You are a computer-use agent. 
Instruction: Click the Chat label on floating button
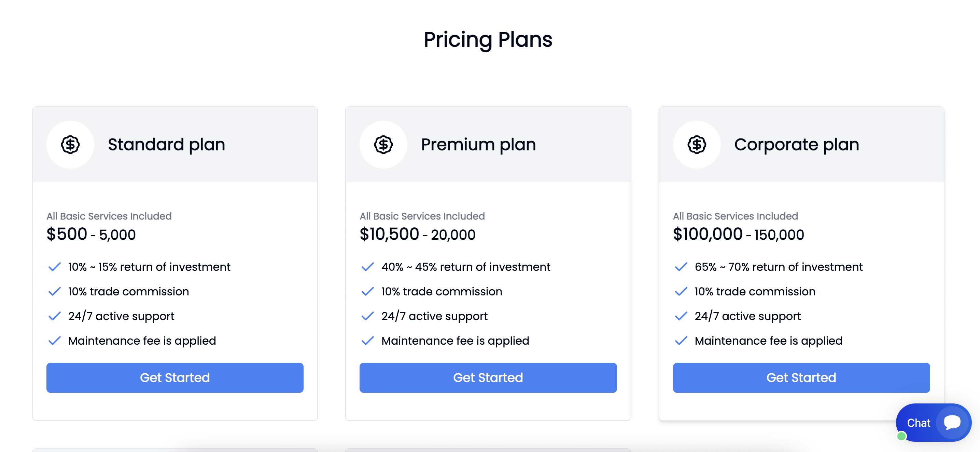pyautogui.click(x=919, y=423)
